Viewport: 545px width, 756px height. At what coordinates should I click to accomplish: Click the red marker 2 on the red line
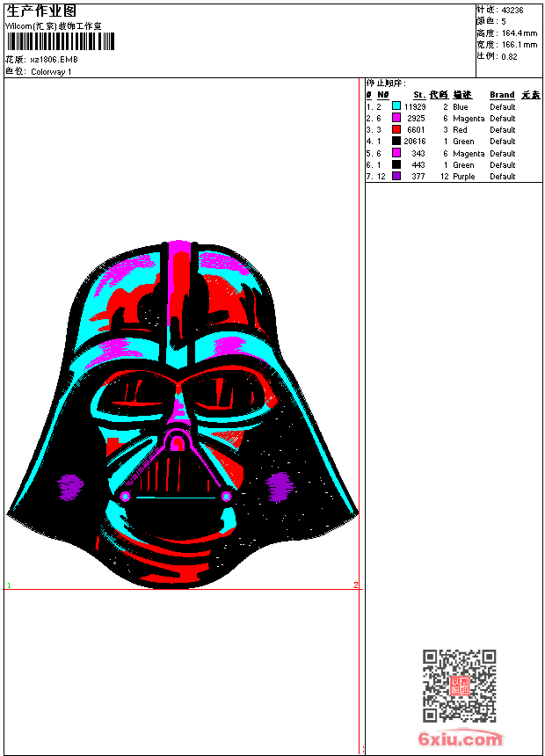point(356,585)
